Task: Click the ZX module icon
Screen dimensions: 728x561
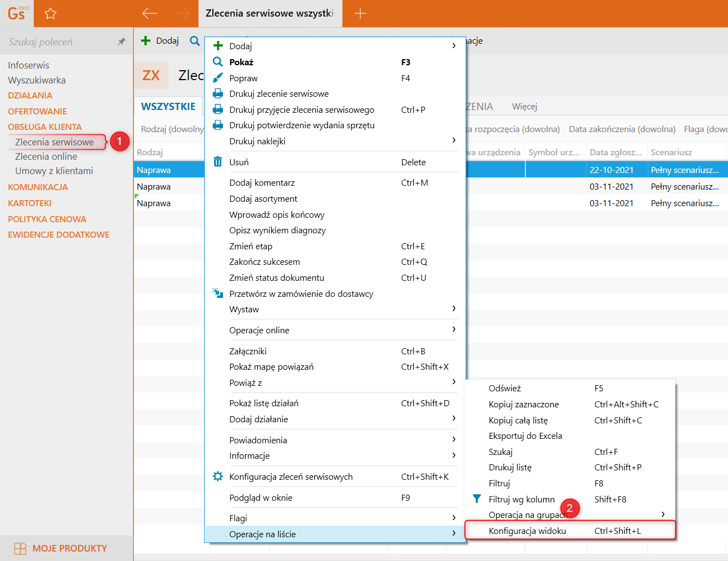Action: (x=151, y=75)
